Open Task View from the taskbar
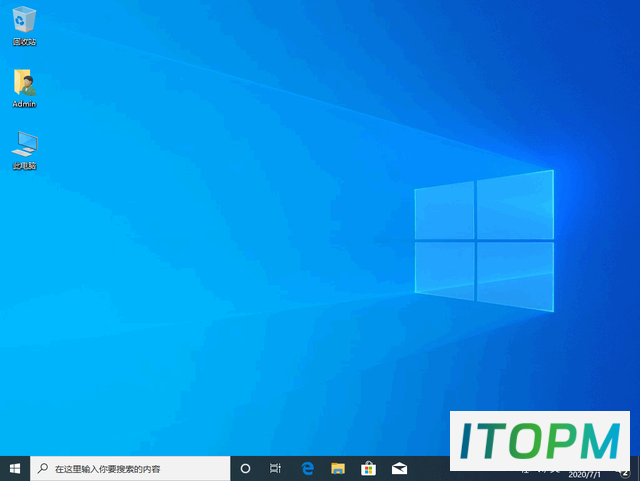The image size is (640, 481). click(x=276, y=468)
